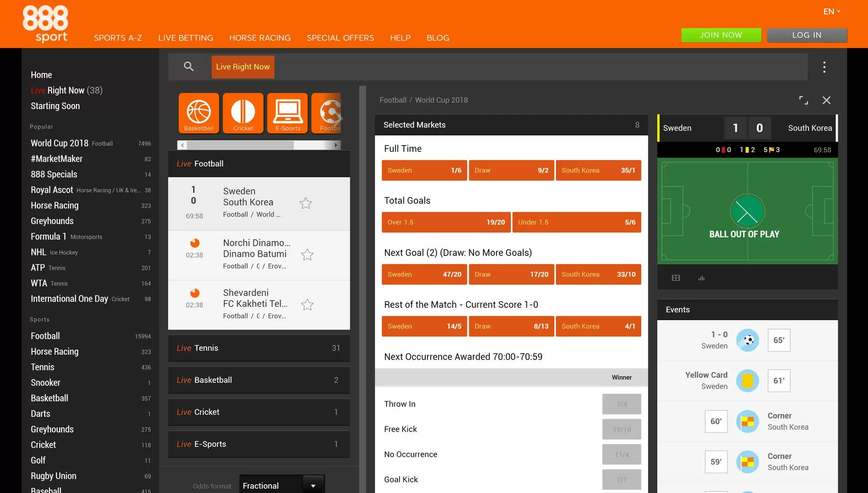
Task: Select Throw In odds 7/4
Action: click(621, 404)
